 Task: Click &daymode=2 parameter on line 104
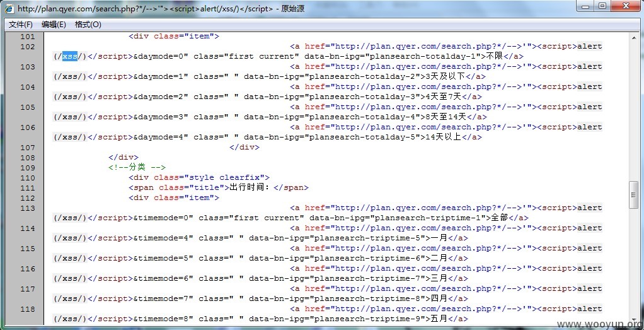[159, 97]
